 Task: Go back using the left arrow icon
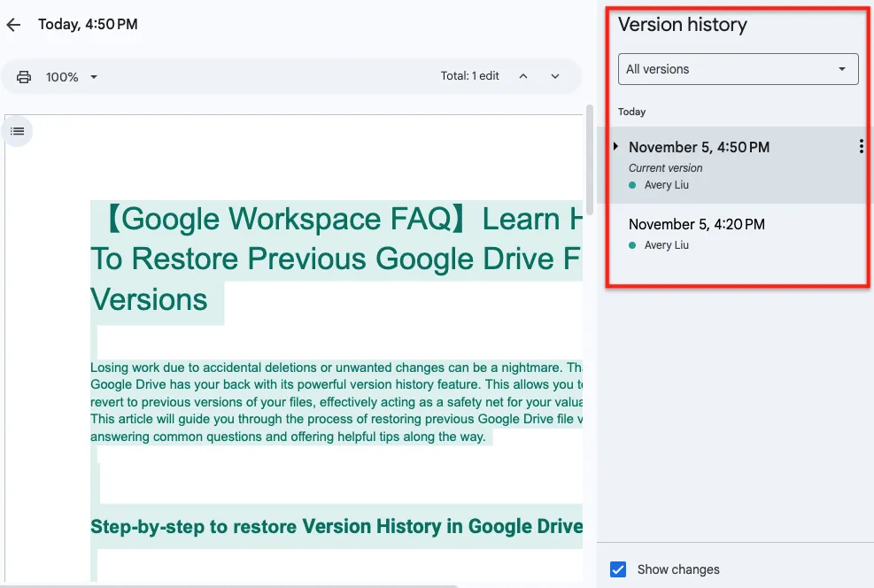[x=13, y=25]
